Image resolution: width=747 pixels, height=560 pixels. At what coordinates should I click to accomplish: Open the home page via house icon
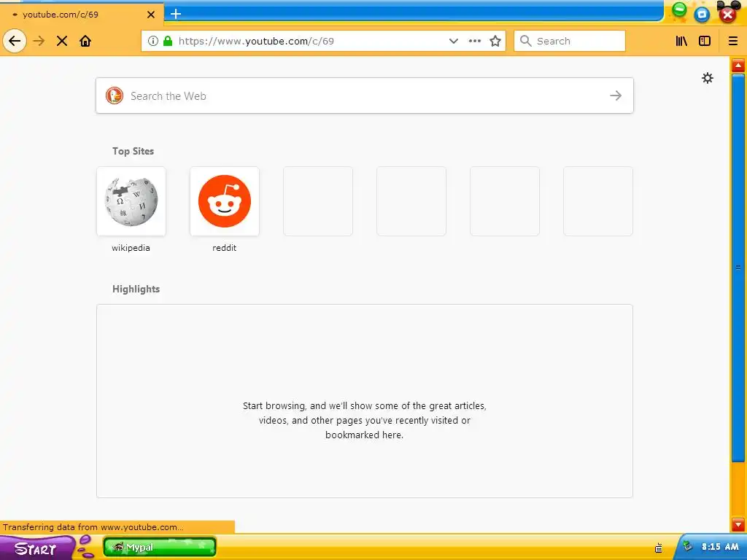tap(85, 41)
